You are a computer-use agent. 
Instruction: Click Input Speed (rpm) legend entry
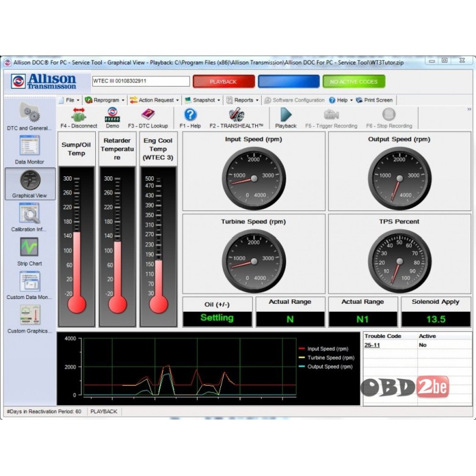[x=323, y=349]
